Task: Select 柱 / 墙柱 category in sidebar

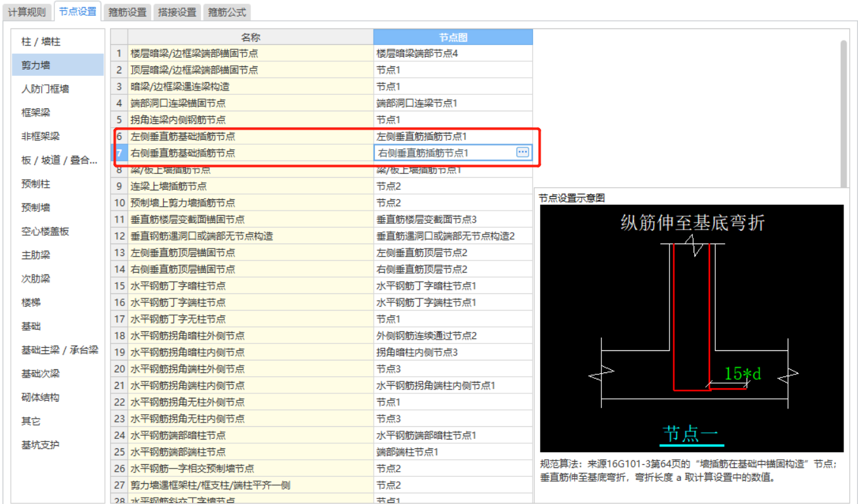Action: (58, 42)
